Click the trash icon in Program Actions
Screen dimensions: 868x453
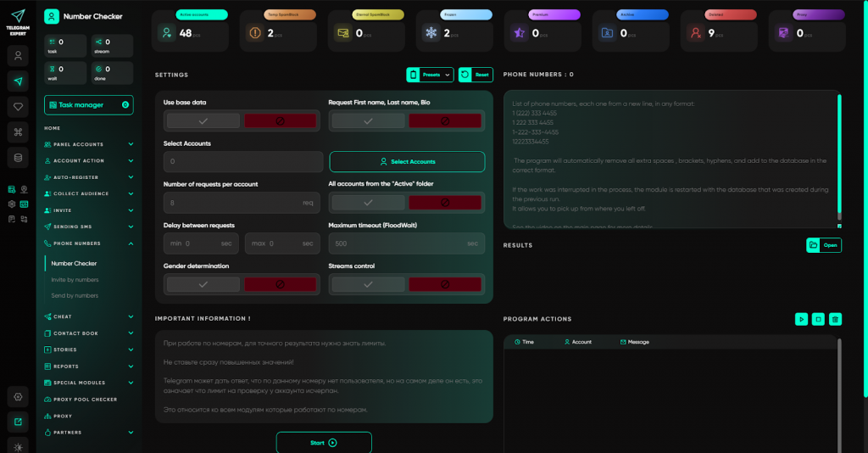pyautogui.click(x=836, y=319)
